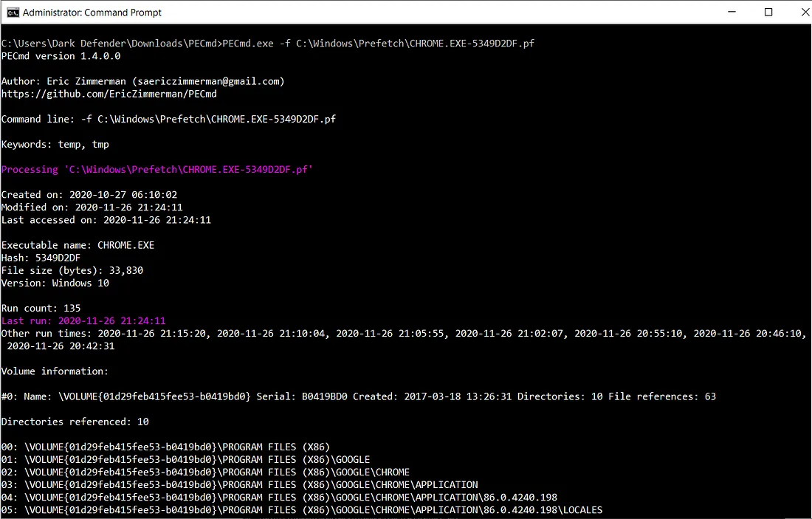This screenshot has width=812, height=519.
Task: Click the 'Run count: 135' text
Action: point(41,308)
